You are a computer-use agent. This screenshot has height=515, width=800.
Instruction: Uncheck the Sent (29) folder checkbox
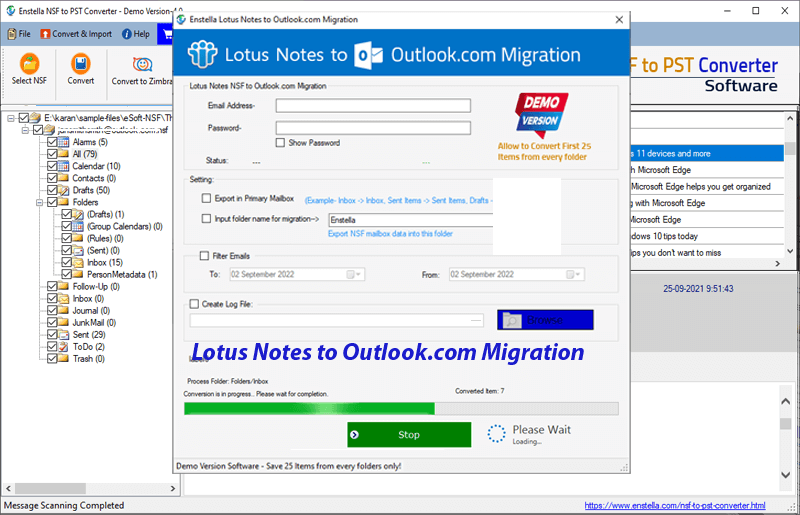click(x=52, y=334)
